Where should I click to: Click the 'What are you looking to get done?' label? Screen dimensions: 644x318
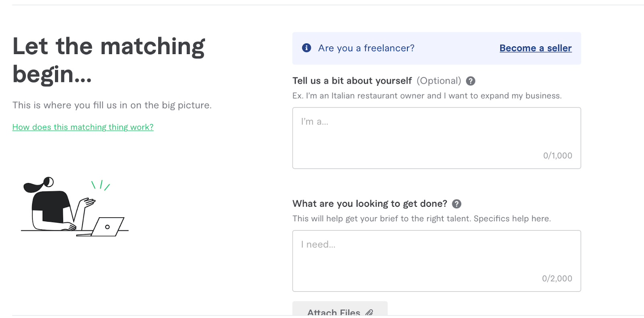369,204
